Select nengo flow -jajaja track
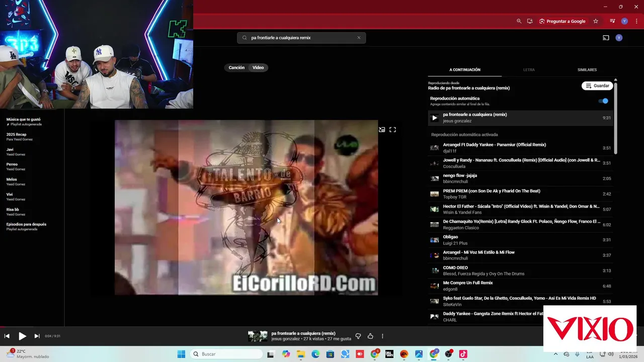Screen dimensions: 644x362 point(521,178)
